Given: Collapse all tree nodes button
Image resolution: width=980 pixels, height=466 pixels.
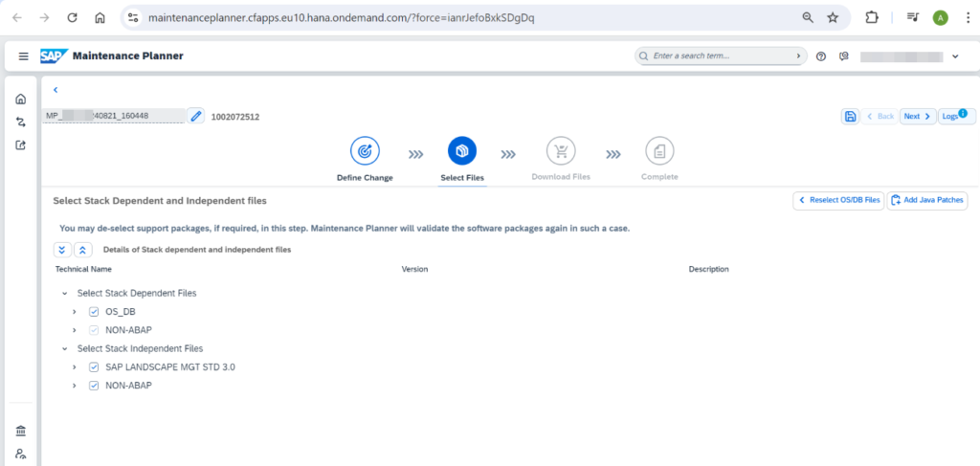Looking at the screenshot, I should (x=83, y=250).
